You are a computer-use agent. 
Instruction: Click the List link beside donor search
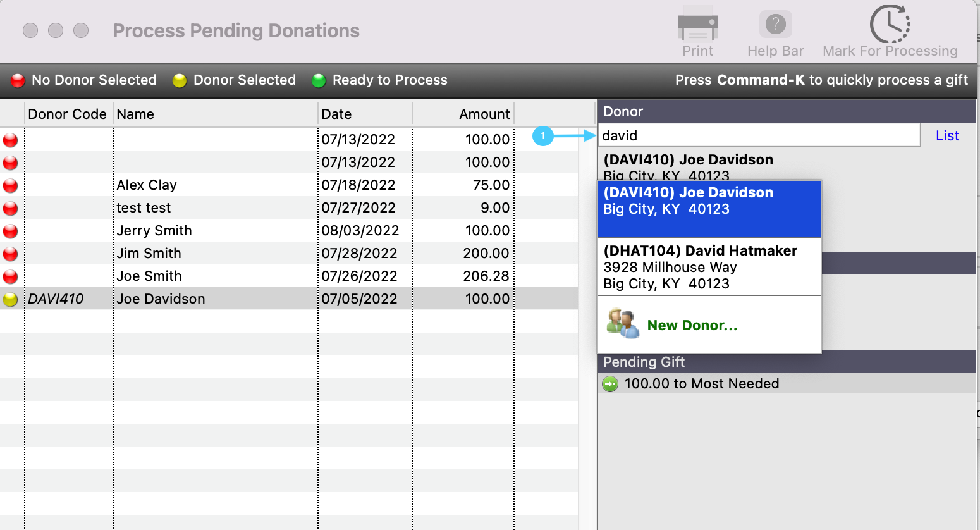click(947, 135)
